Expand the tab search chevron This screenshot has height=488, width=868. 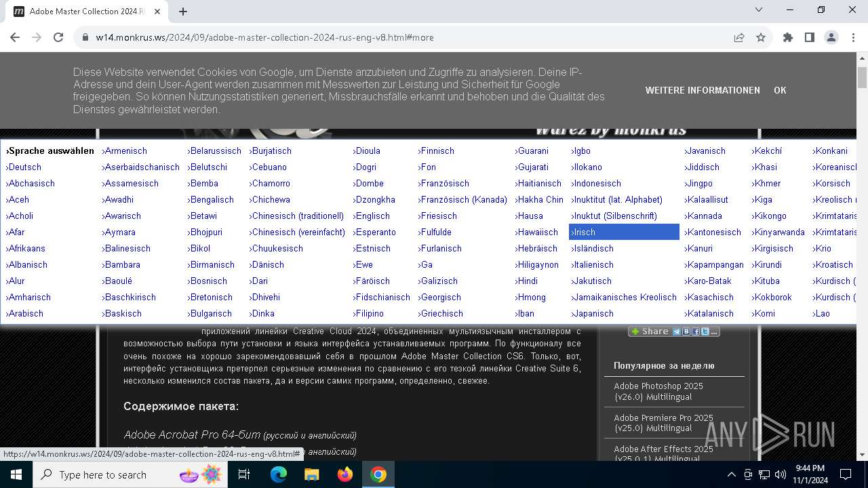(759, 10)
